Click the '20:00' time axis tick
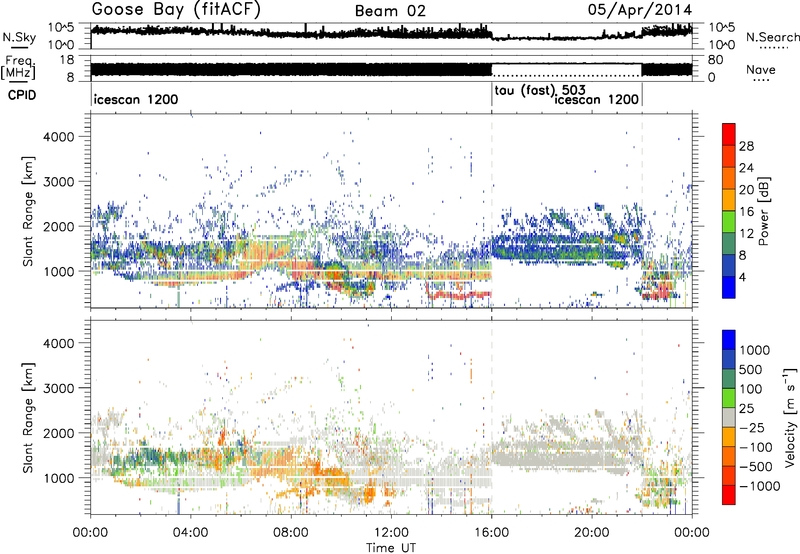The height and width of the screenshot is (554, 800). click(x=592, y=533)
